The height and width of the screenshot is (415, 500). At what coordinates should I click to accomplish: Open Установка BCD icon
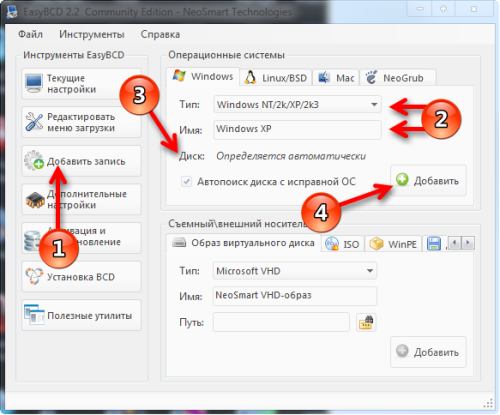(x=34, y=276)
